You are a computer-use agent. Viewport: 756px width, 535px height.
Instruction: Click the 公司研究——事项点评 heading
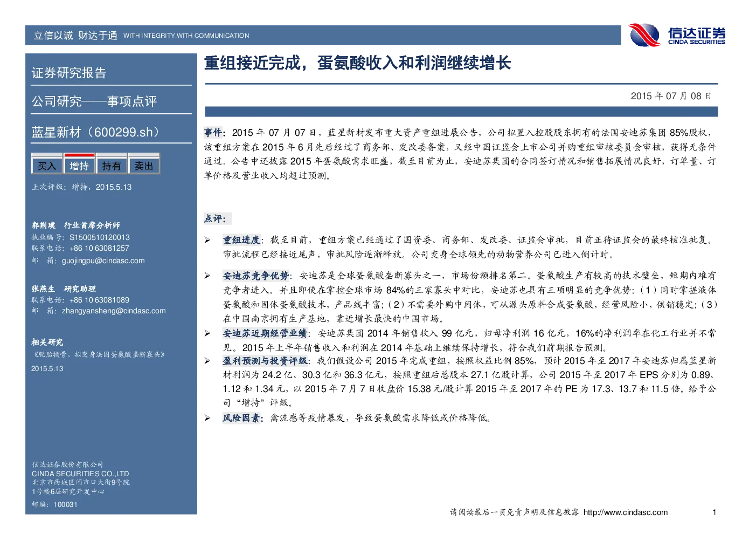(x=94, y=101)
